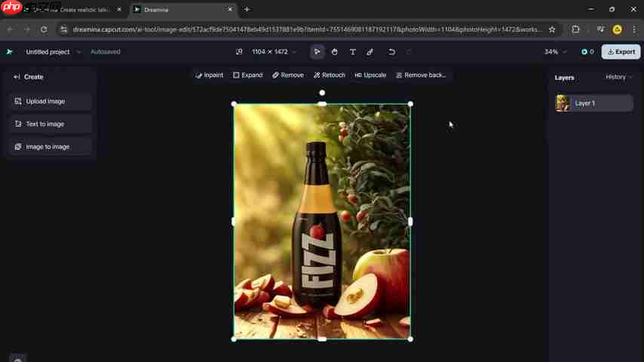Undo the last action
The height and width of the screenshot is (362, 644).
[392, 52]
